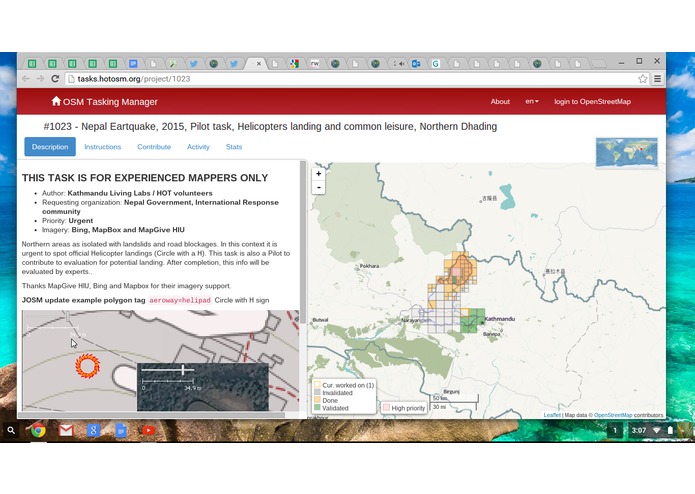The width and height of the screenshot is (695, 494).
Task: Click the Birgunj label on the map
Action: [x=451, y=392]
